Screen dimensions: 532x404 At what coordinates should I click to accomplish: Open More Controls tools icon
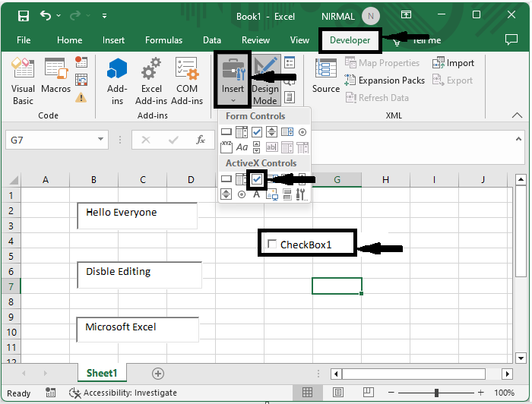(302, 194)
